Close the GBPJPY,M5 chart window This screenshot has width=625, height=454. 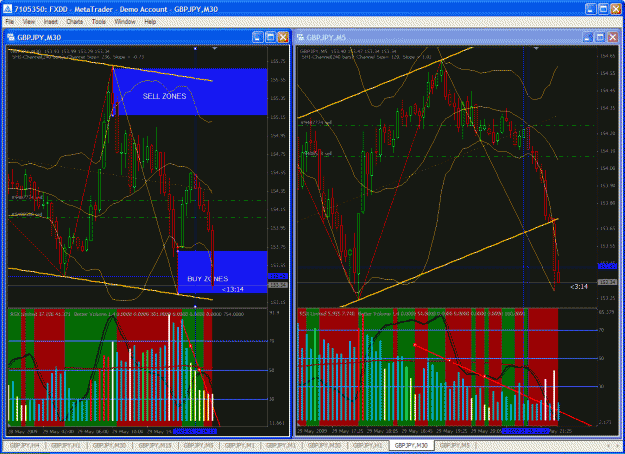click(x=613, y=37)
